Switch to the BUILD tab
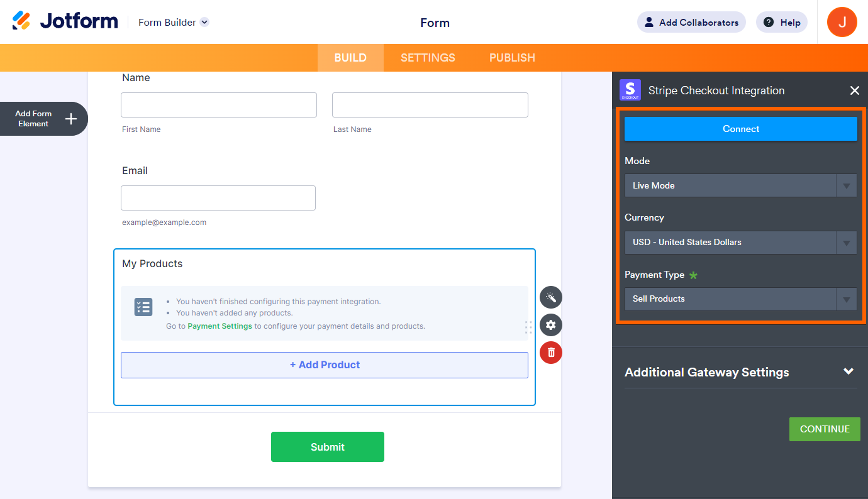868x499 pixels. point(350,58)
